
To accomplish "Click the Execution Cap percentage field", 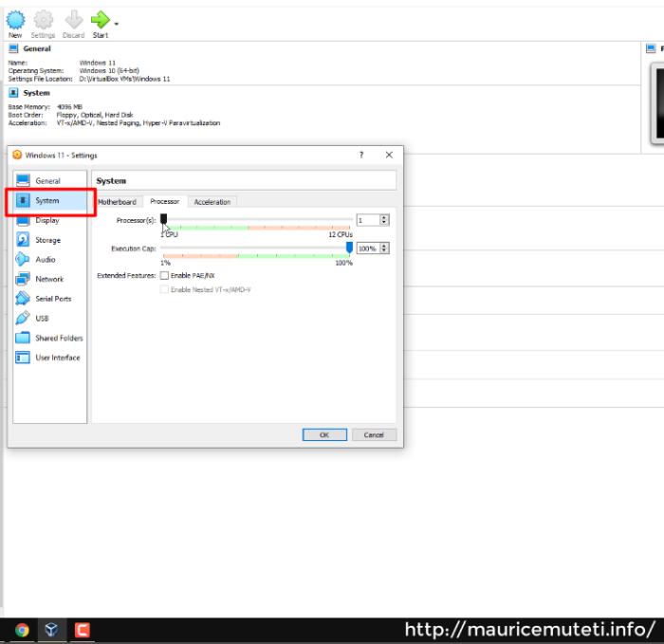I will 368,248.
